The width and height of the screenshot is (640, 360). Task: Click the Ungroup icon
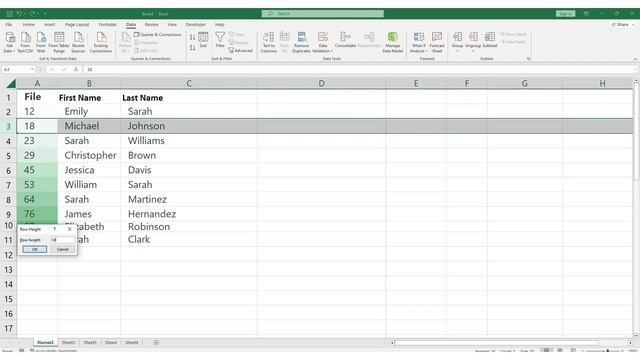pyautogui.click(x=473, y=37)
